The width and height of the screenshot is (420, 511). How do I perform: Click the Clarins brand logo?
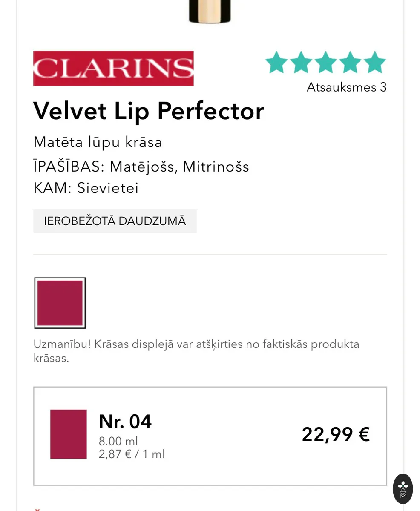pos(113,69)
